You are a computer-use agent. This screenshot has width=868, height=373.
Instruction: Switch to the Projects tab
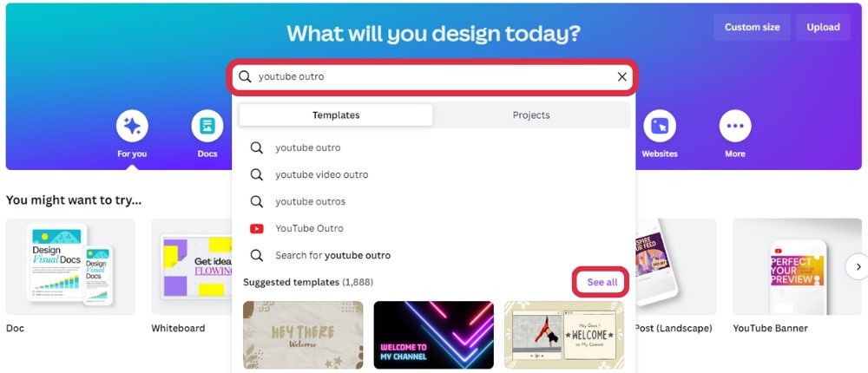(x=531, y=115)
